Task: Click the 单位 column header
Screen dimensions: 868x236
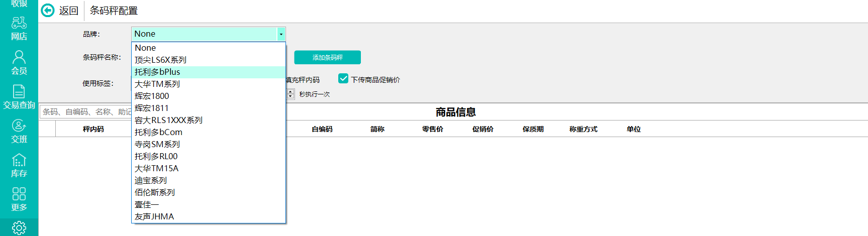Action: tap(634, 129)
